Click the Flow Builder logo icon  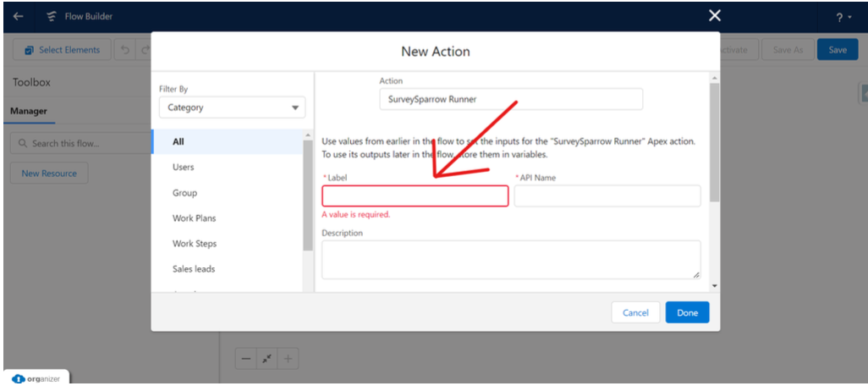tap(52, 16)
